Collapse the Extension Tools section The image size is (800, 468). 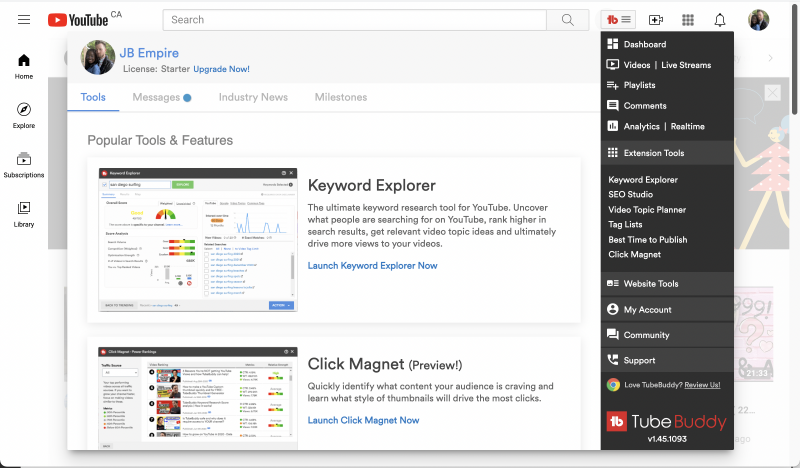(667, 153)
